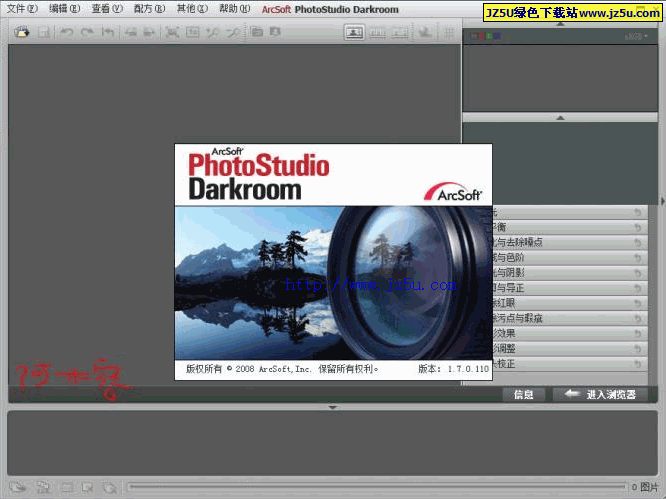
Task: Collapse the histogram panel with top arrow
Action: coord(560,24)
